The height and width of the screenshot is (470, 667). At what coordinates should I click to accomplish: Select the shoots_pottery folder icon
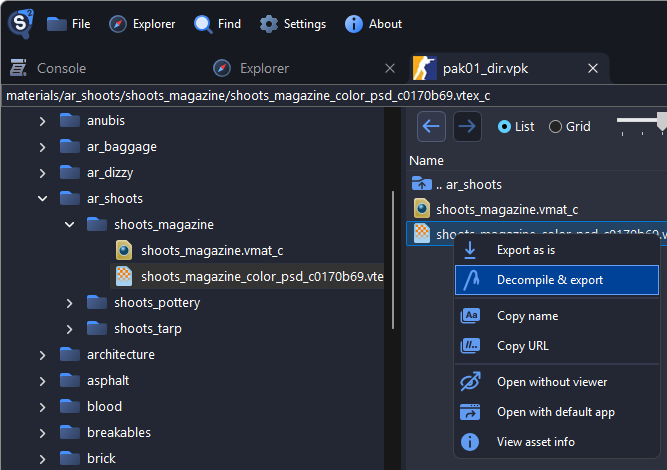coord(97,302)
